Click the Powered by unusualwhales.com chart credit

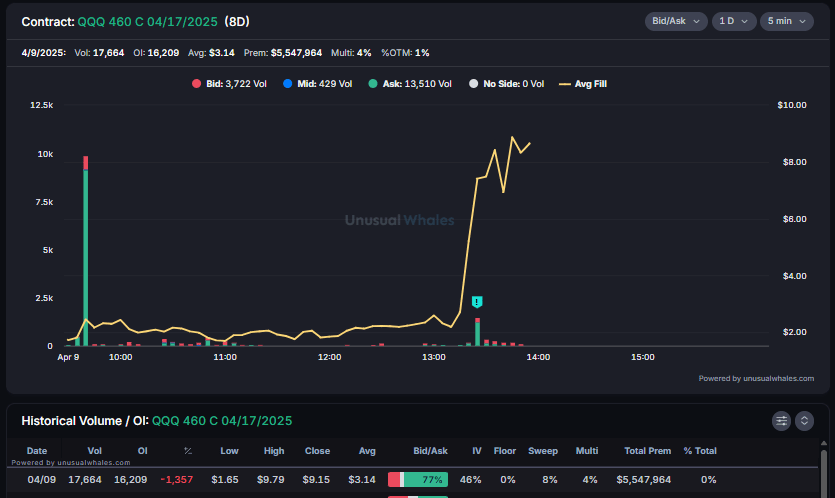coord(756,378)
